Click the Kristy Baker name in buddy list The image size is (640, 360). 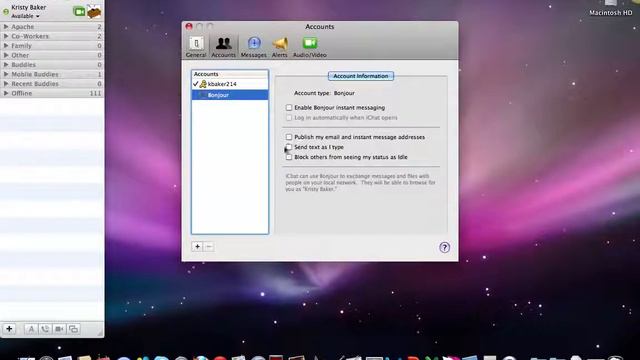point(29,7)
